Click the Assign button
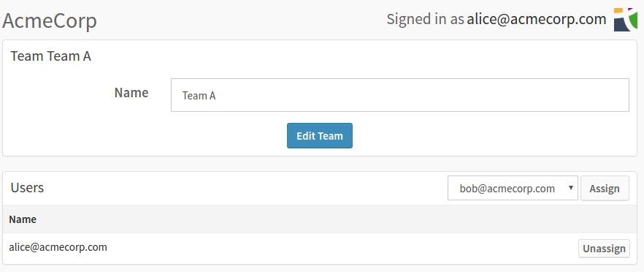The image size is (644, 272). (x=605, y=189)
